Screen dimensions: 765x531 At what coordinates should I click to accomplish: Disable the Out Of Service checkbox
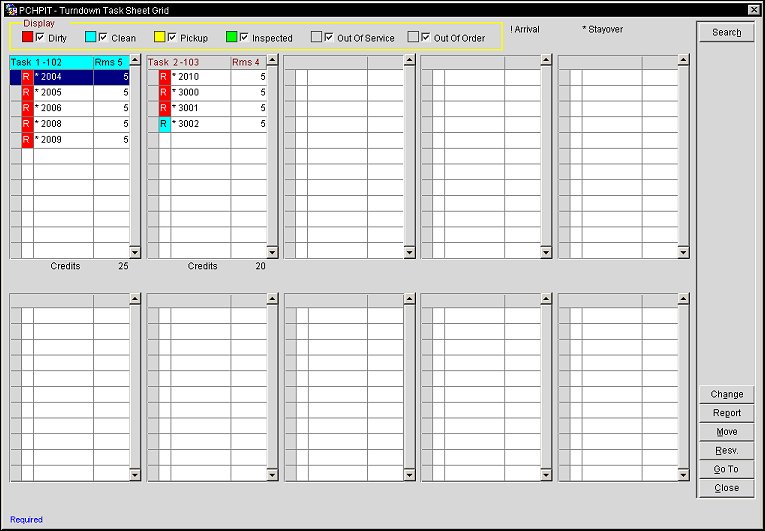click(330, 37)
